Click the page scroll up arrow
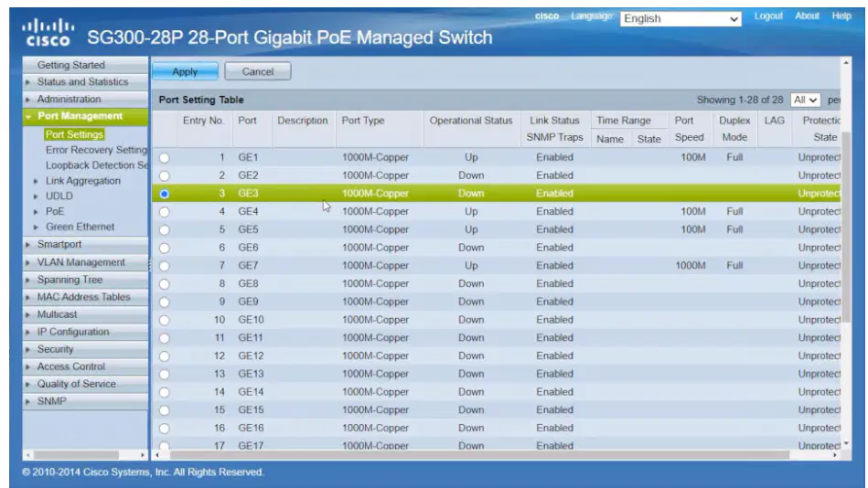Image resolution: width=868 pixels, height=488 pixels. pos(846,63)
